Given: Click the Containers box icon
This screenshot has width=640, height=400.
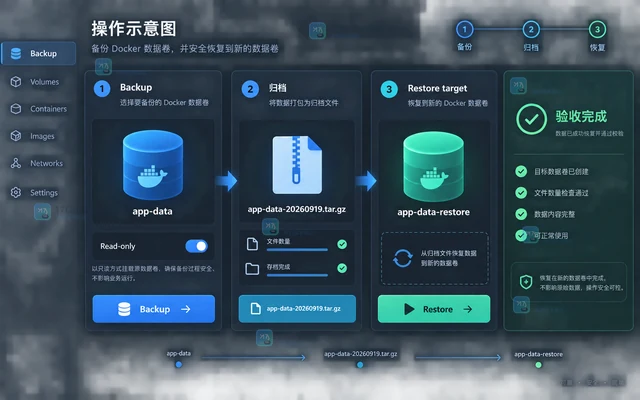Looking at the screenshot, I should (16, 109).
